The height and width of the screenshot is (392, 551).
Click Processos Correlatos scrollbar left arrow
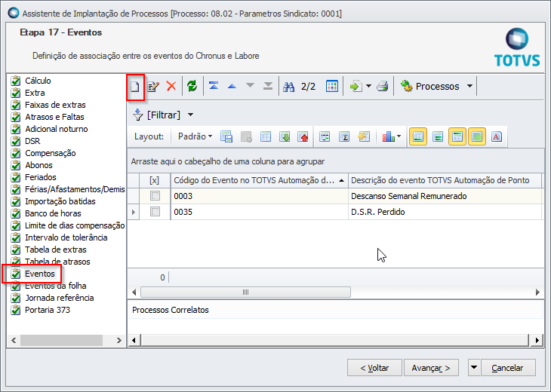pos(134,340)
